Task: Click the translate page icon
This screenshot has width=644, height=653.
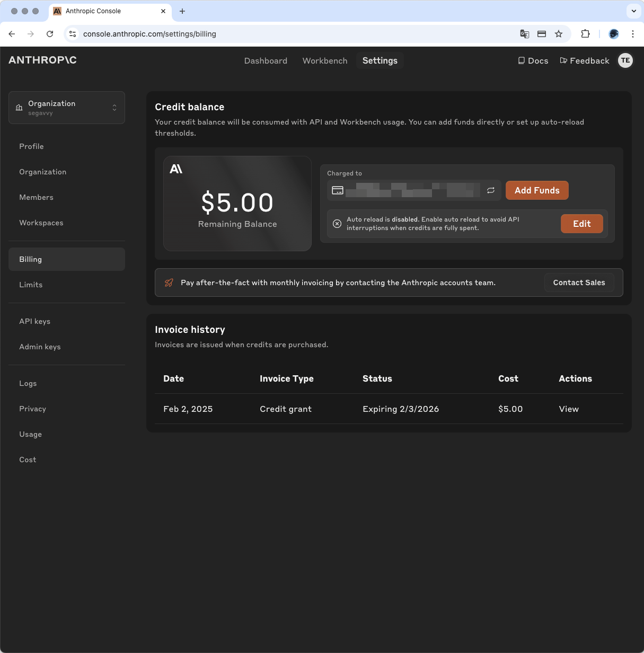Action: (525, 34)
